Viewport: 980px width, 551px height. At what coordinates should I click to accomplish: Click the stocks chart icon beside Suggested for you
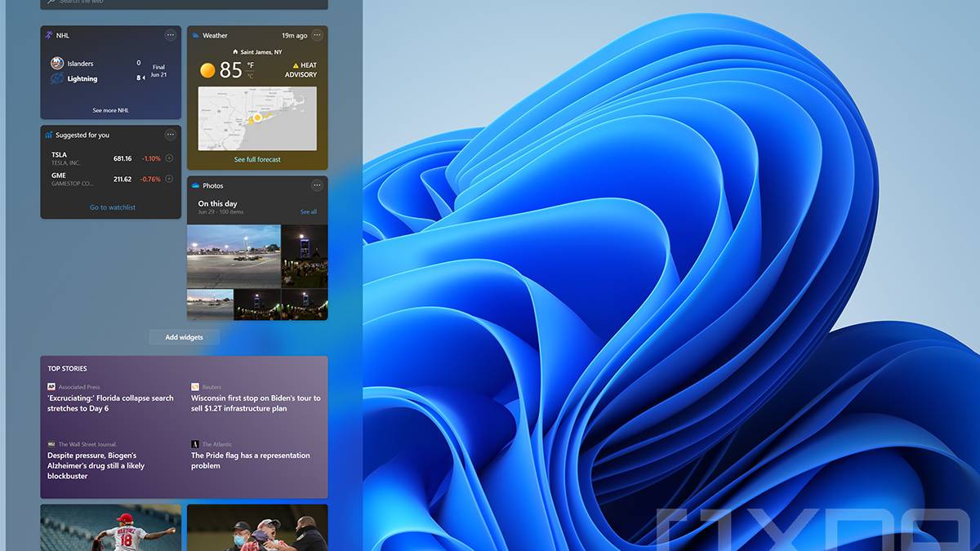click(x=49, y=135)
